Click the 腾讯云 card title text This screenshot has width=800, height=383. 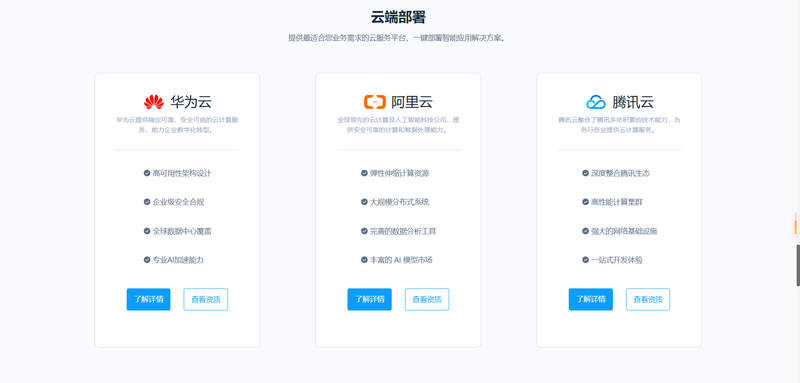coord(633,102)
